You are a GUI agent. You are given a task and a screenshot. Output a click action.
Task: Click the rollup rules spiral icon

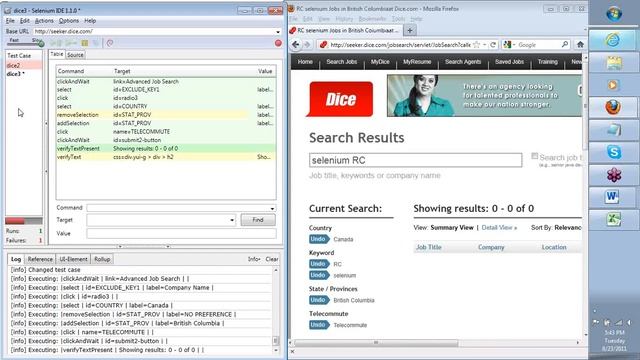tap(110, 43)
